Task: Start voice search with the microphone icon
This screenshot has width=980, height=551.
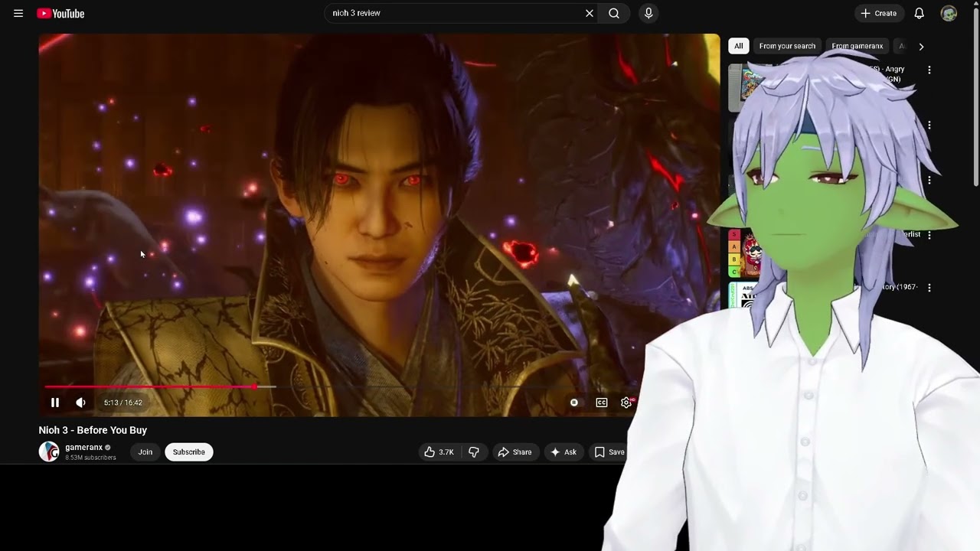Action: [x=648, y=13]
